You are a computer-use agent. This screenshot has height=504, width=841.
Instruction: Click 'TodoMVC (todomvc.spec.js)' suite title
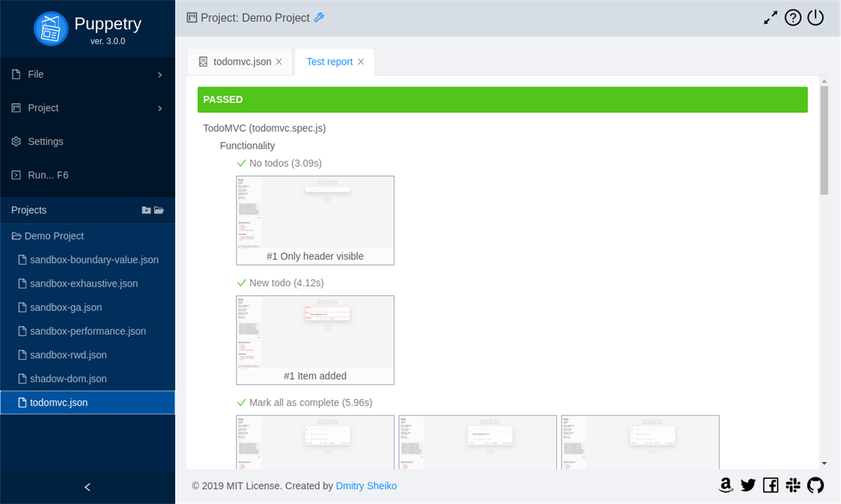[x=265, y=128]
